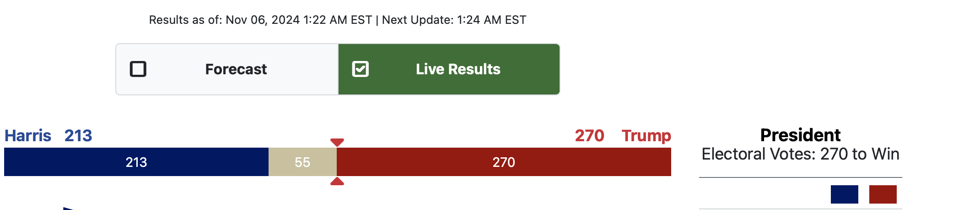Click the Results as of Nov 06 timestamp
The height and width of the screenshot is (210, 980).
point(260,20)
